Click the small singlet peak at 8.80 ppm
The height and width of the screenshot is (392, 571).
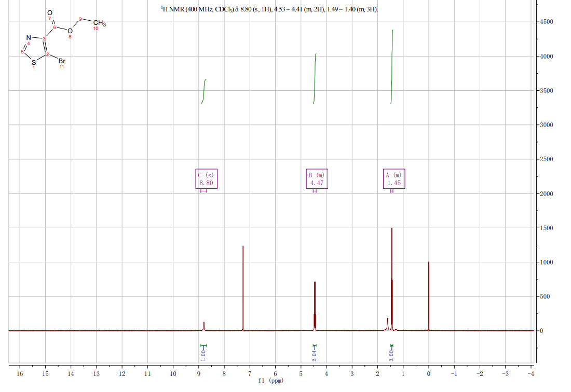point(204,326)
